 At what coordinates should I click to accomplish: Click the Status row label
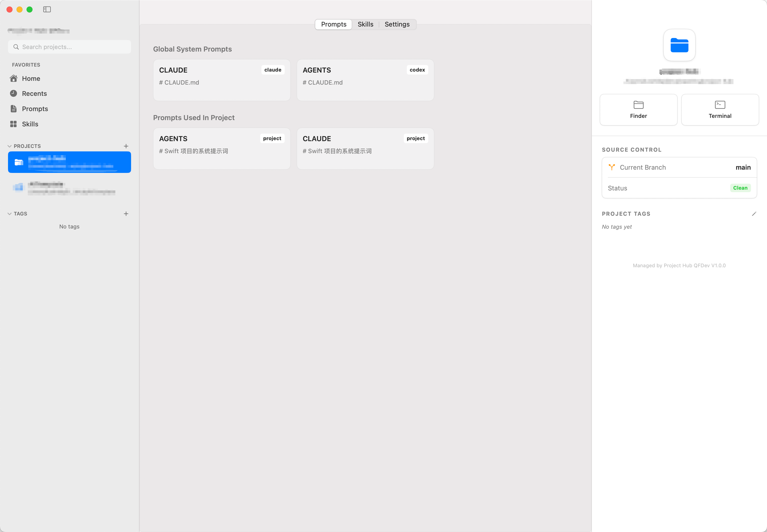point(617,188)
